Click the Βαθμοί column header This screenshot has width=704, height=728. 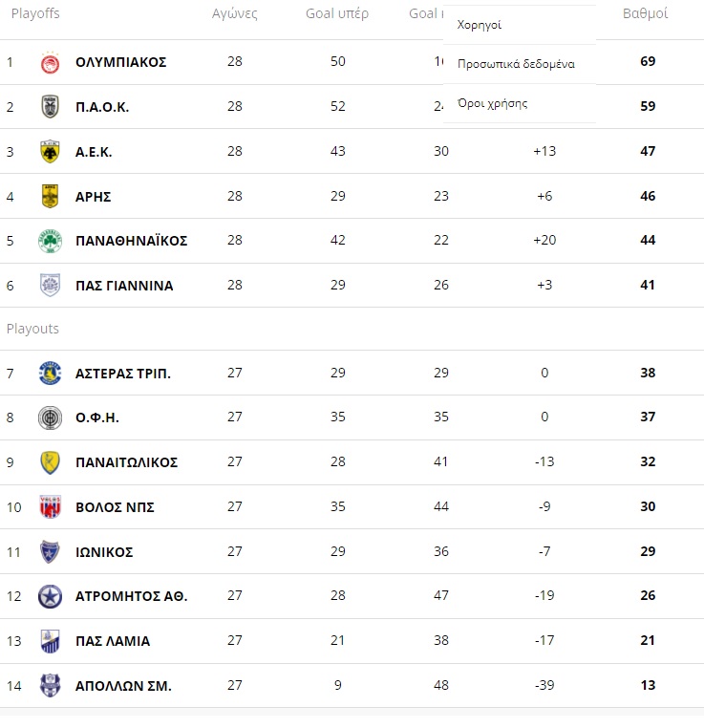pos(645,13)
